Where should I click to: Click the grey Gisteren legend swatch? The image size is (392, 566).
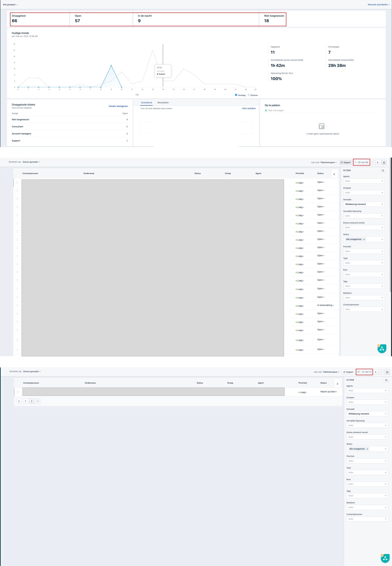point(248,95)
